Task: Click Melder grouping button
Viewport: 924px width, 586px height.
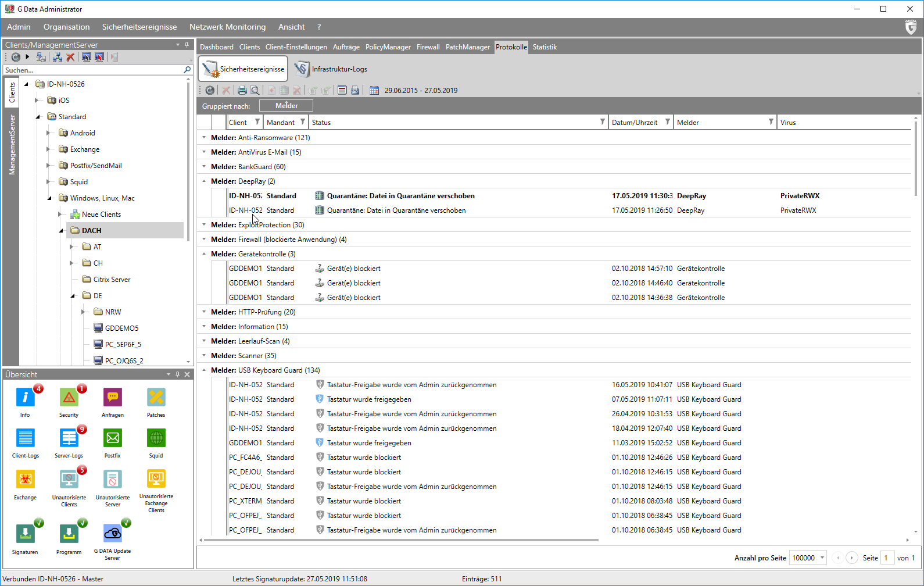Action: [x=286, y=105]
